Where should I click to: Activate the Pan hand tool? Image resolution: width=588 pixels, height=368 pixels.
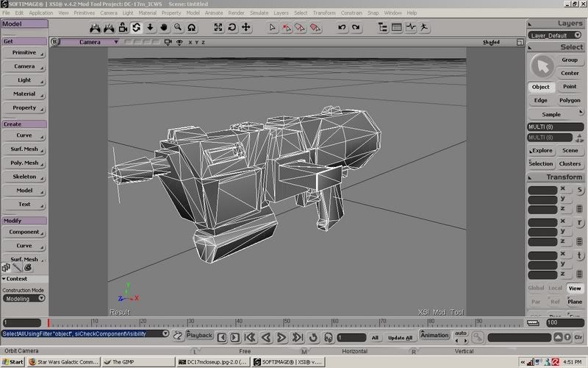164,27
